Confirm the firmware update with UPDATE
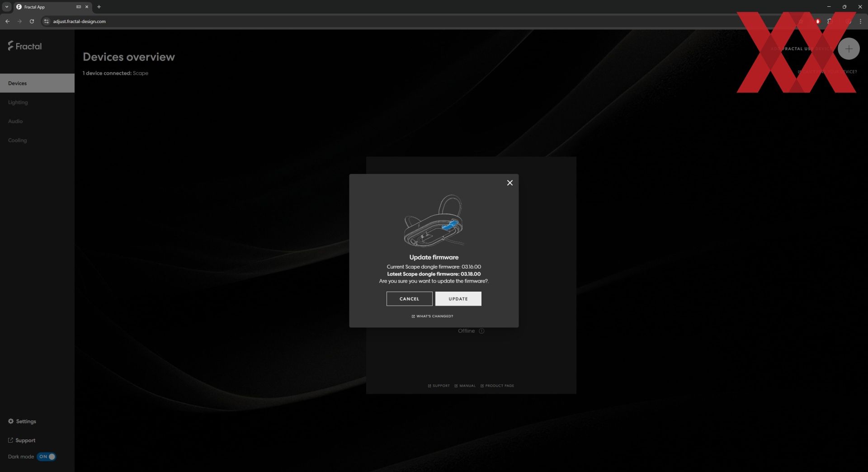The image size is (868, 472). click(458, 299)
